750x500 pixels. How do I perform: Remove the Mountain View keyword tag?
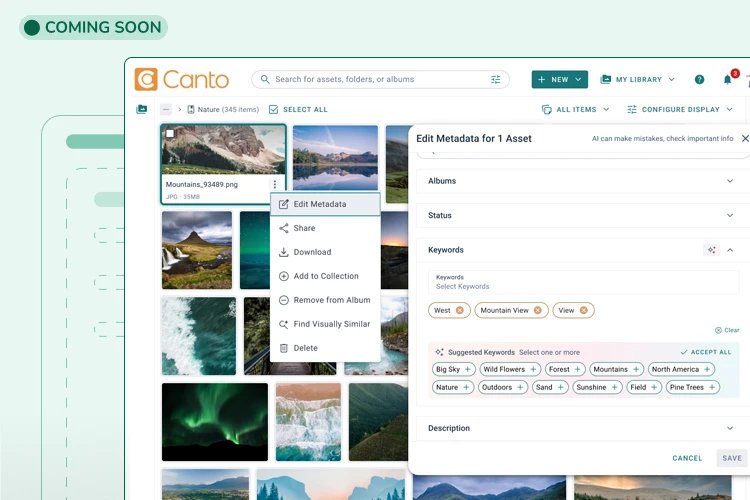pyautogui.click(x=537, y=311)
